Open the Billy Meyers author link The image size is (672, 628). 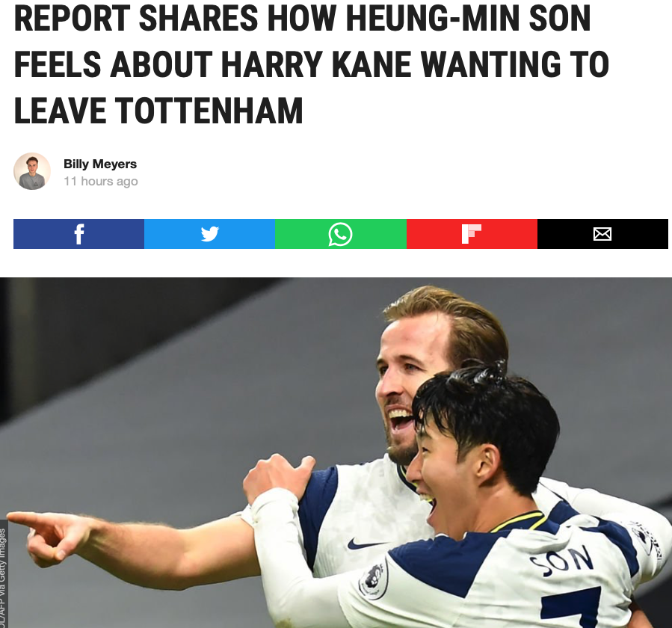coord(100,164)
